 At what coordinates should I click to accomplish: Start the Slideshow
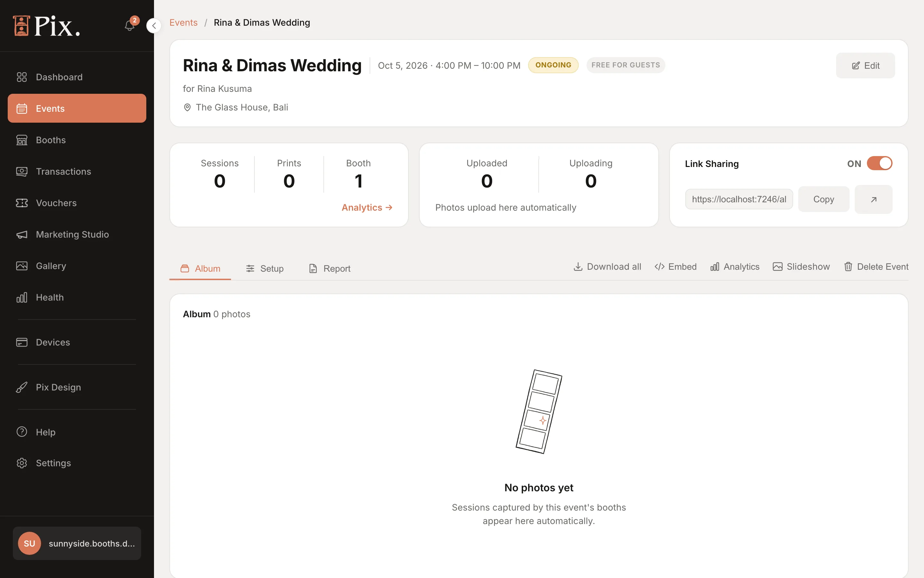[801, 267]
